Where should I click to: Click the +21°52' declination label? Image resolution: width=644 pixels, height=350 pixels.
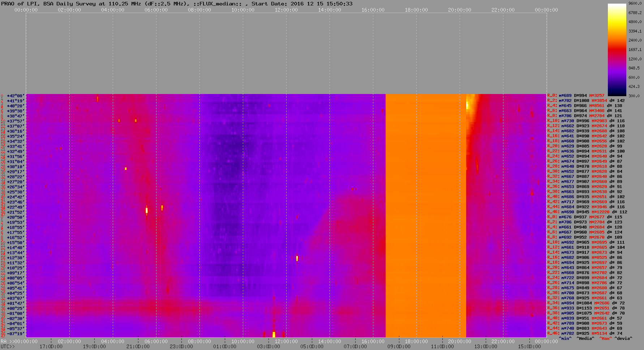(x=16, y=212)
